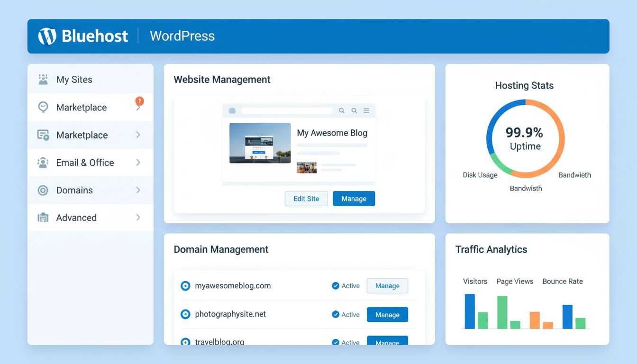This screenshot has width=637, height=364.
Task: Click the cloud icon in the site preview bar
Action: click(x=232, y=110)
